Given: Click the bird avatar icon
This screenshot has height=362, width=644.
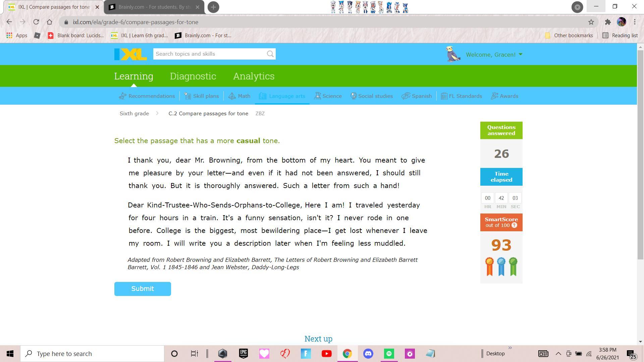Looking at the screenshot, I should point(453,54).
